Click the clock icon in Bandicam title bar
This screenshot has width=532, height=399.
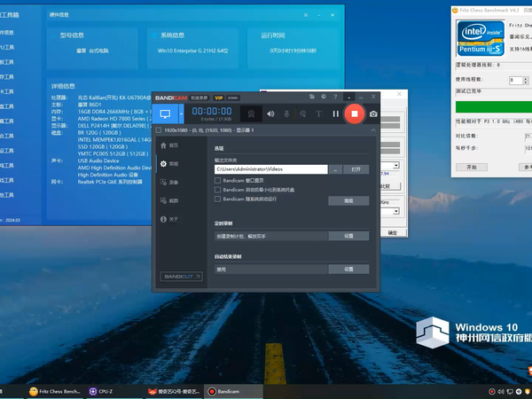324,97
